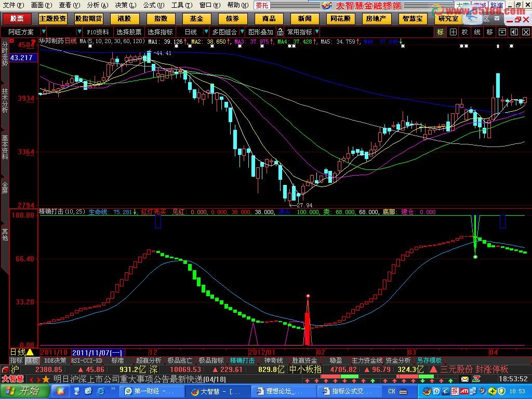Click the 委托 trade button
The image size is (532, 399).
(x=262, y=5)
